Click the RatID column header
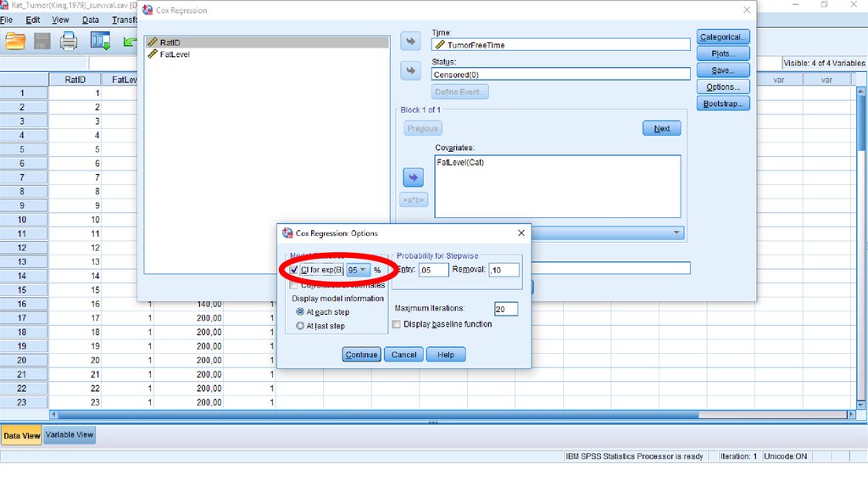The height and width of the screenshot is (487, 868). [x=75, y=80]
